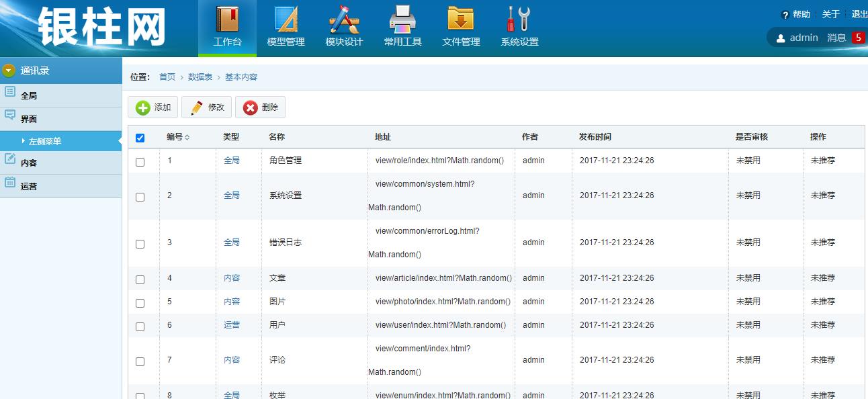Check the box for row 用户
Viewport: 868px width, 399px height.
point(140,326)
